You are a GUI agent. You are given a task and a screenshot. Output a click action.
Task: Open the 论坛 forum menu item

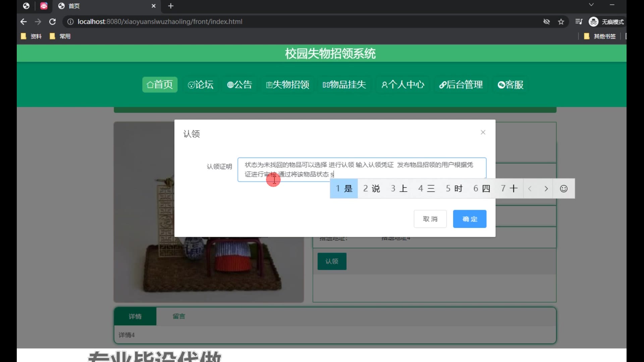pyautogui.click(x=201, y=84)
